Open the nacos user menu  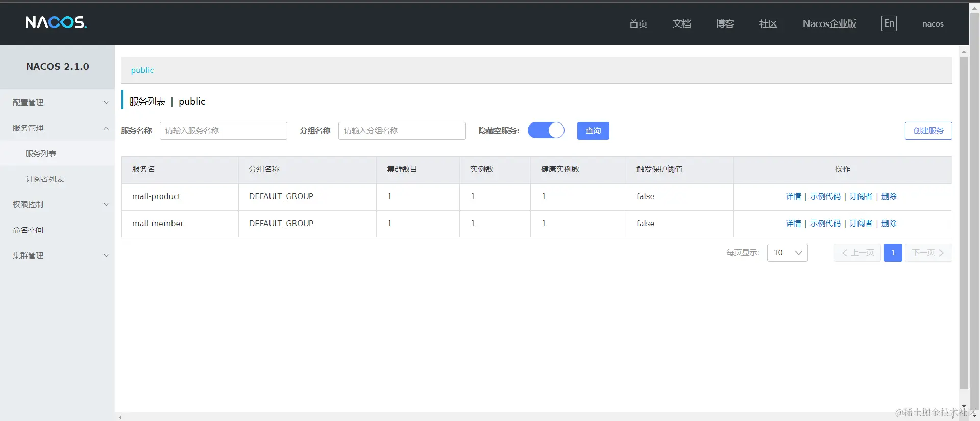click(933, 23)
